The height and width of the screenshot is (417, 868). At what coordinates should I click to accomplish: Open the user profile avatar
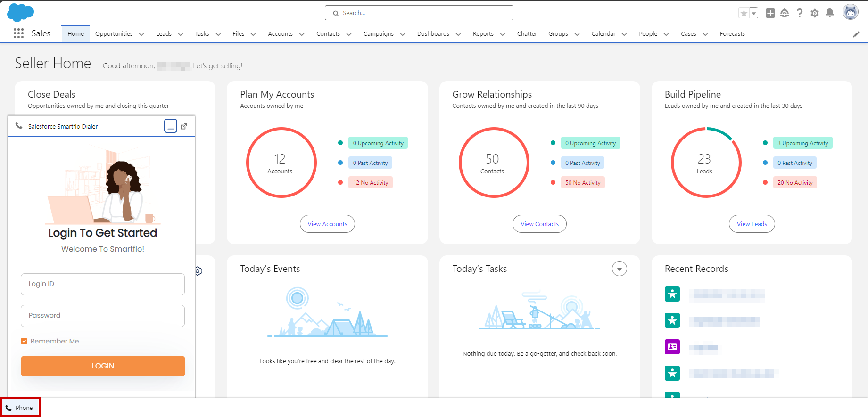[x=851, y=12]
